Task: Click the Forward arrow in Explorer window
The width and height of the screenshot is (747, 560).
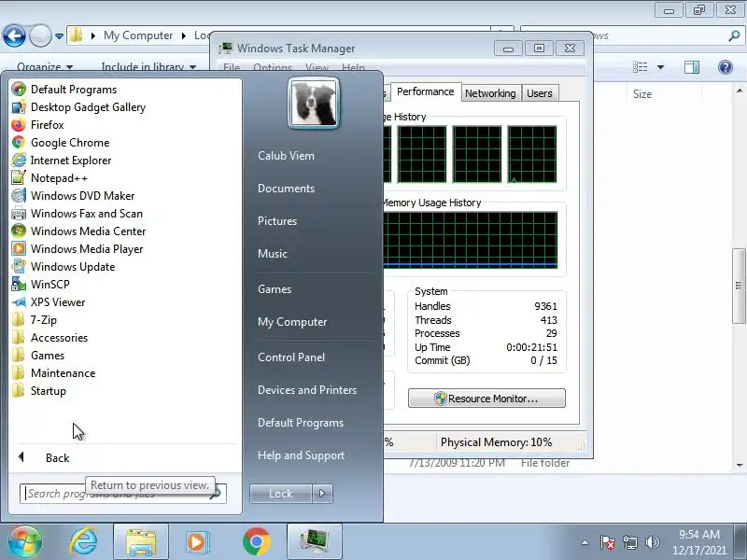Action: point(40,35)
